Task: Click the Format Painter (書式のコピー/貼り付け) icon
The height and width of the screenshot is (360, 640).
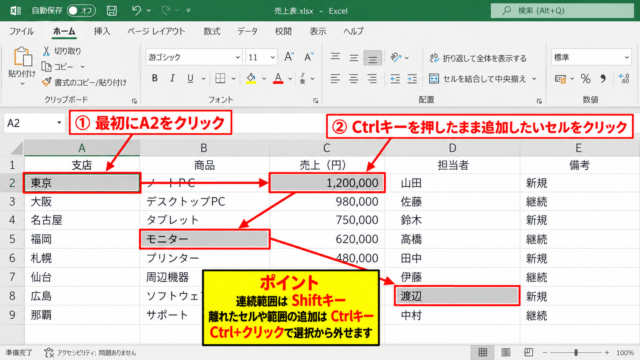Action: click(47, 82)
